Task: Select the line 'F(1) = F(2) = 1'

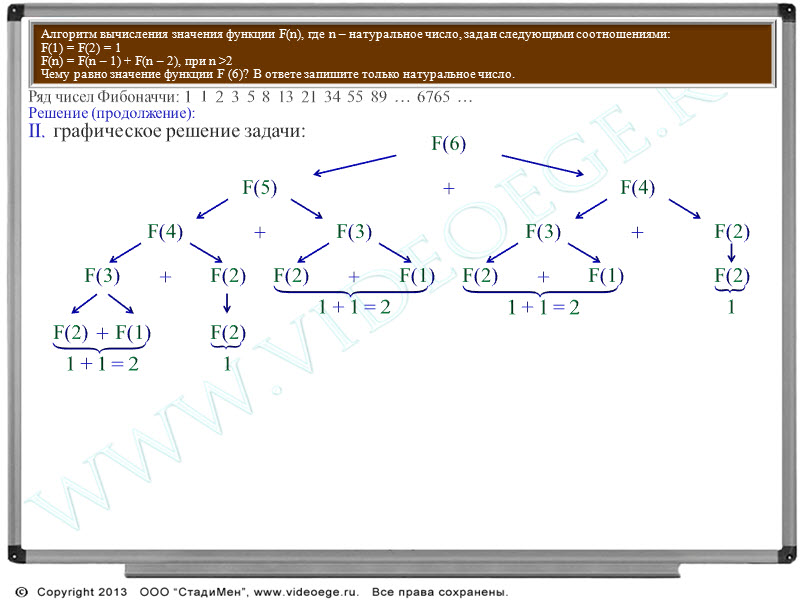Action: [x=81, y=48]
